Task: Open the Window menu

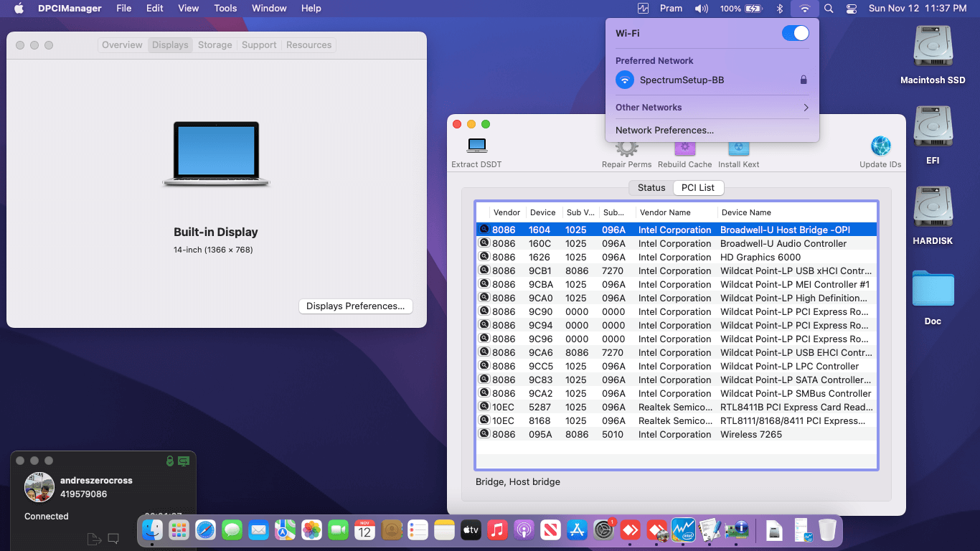Action: [x=269, y=9]
